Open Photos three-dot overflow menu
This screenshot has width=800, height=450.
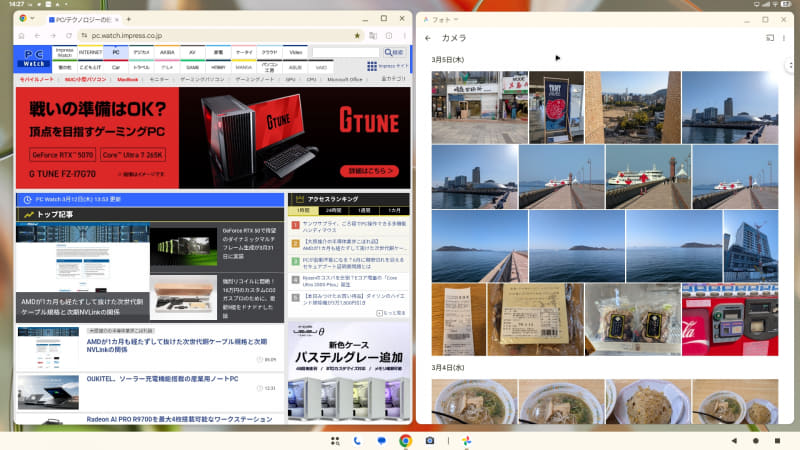click(x=784, y=38)
